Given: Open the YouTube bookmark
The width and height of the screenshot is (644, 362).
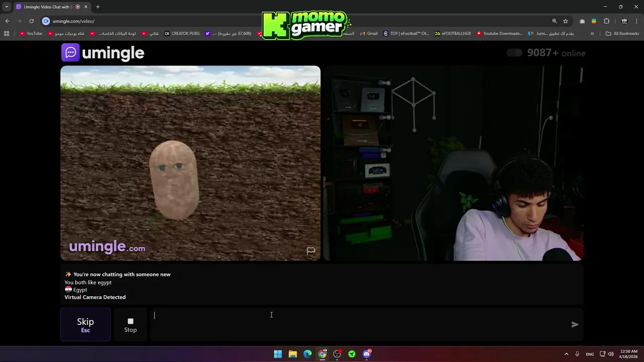Looking at the screenshot, I should click(31, 34).
